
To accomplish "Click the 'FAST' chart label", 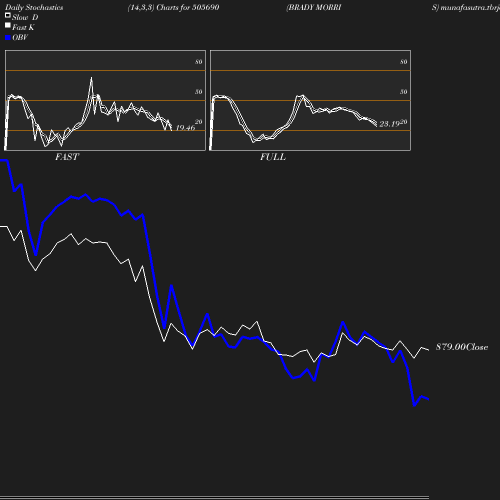I will pyautogui.click(x=67, y=157).
